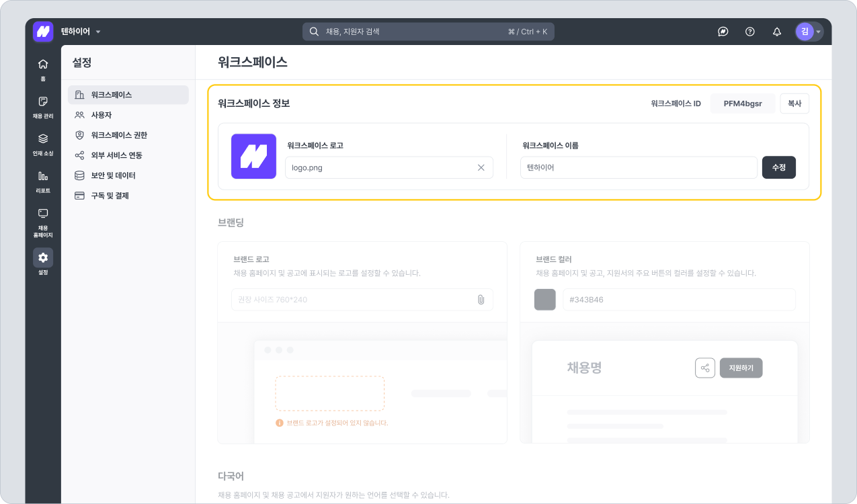Viewport: 857px width, 504px height.
Task: Open the help question mark icon
Action: click(x=750, y=32)
